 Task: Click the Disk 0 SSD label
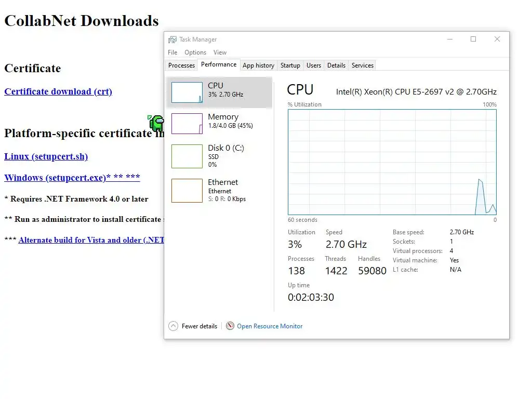[214, 157]
